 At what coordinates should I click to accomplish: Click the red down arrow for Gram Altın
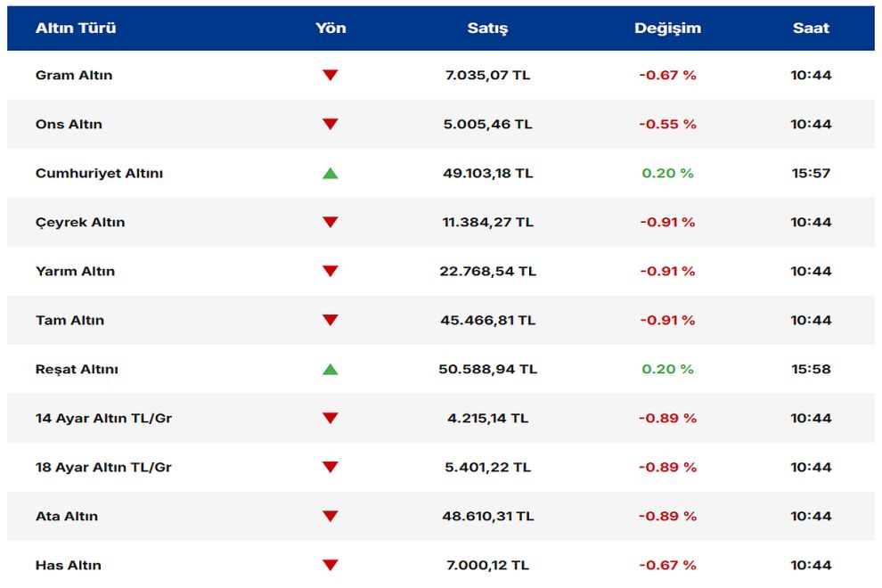(x=331, y=76)
